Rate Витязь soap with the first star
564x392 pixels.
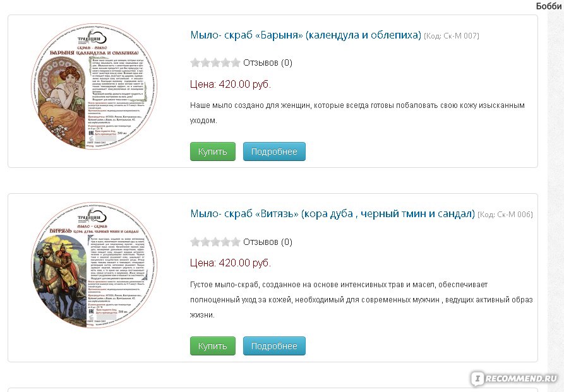point(195,242)
